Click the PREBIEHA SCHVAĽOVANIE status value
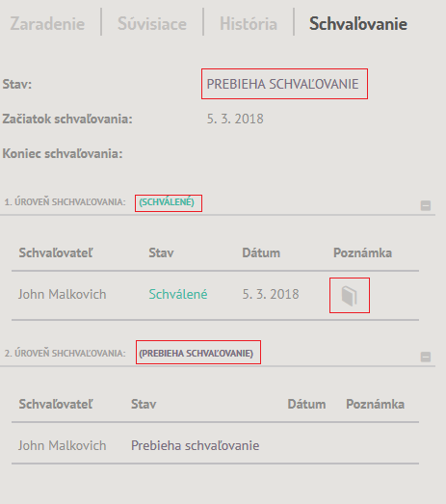Viewport: 446px width, 504px height. [283, 84]
